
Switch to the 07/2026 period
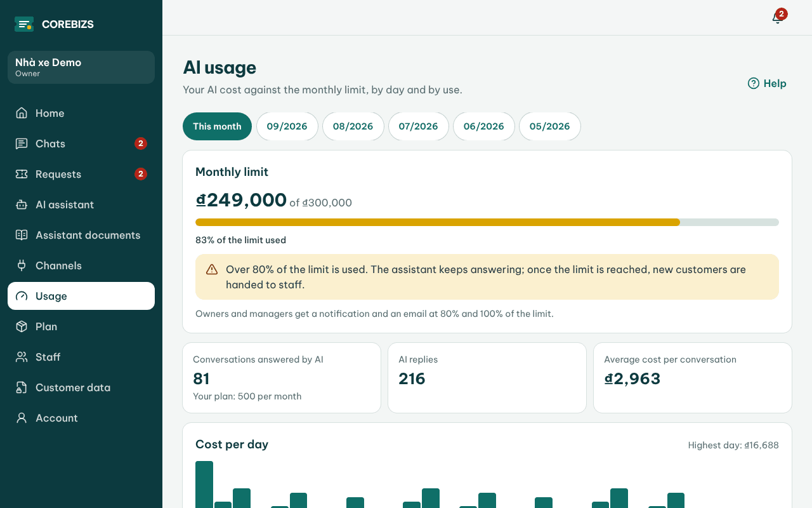click(x=419, y=126)
